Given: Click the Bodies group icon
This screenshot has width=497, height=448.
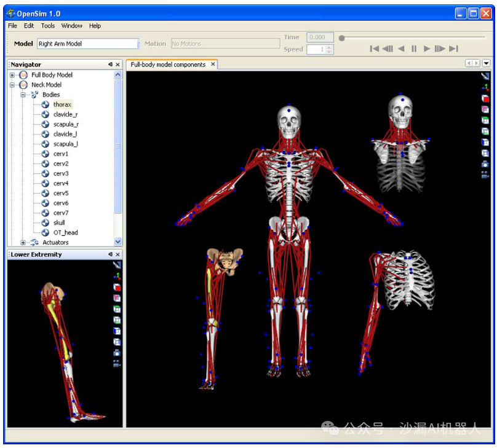Looking at the screenshot, I should click(34, 95).
